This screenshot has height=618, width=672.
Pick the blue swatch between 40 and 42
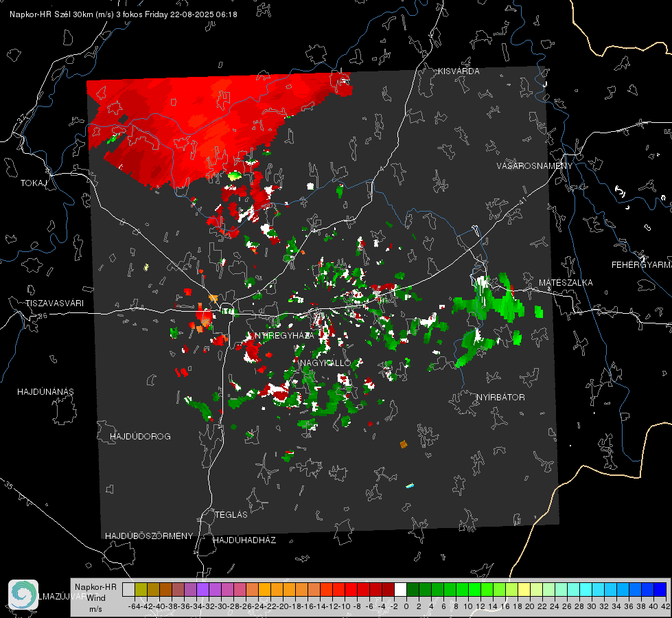click(x=660, y=589)
